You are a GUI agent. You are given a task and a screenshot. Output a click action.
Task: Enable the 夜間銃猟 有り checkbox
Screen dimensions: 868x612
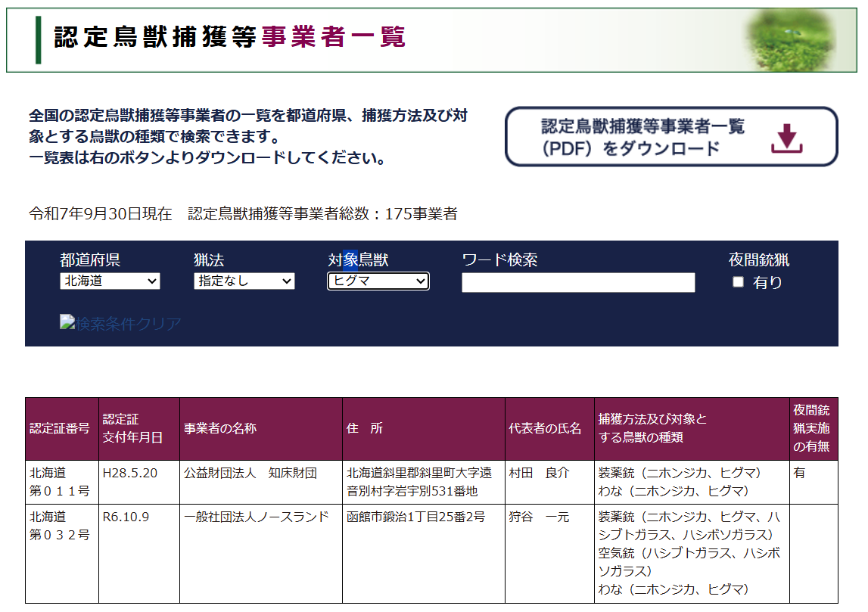point(739,282)
